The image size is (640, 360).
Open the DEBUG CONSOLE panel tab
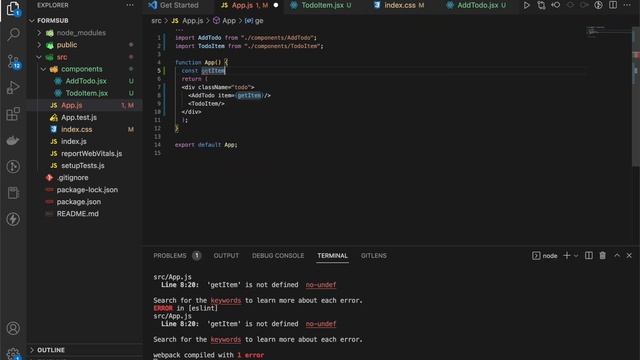[278, 256]
